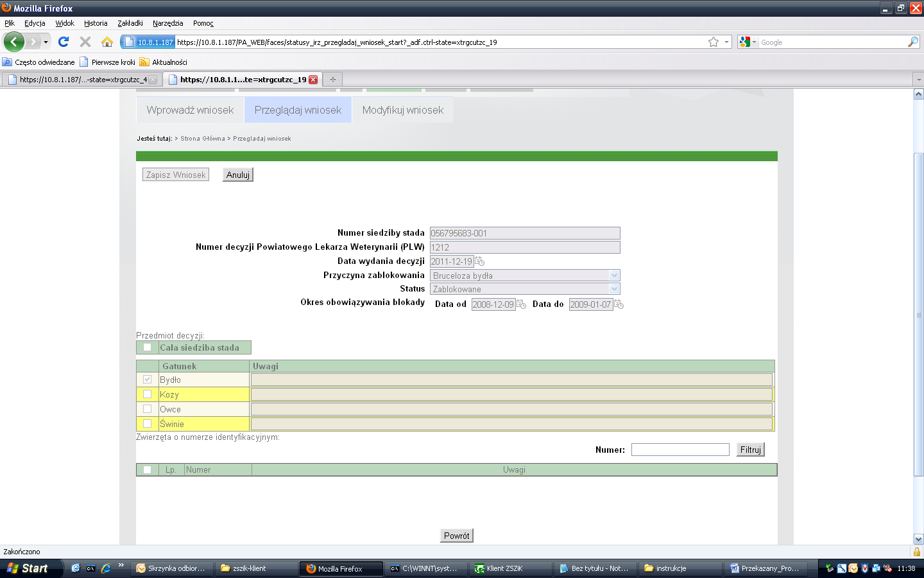Open the Narzędzia menu

(x=168, y=23)
